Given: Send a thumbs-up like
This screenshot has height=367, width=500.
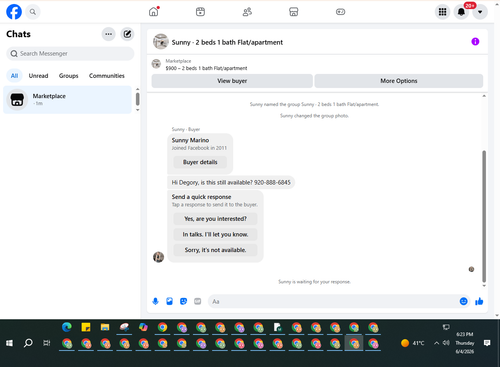Looking at the screenshot, I should (479, 302).
